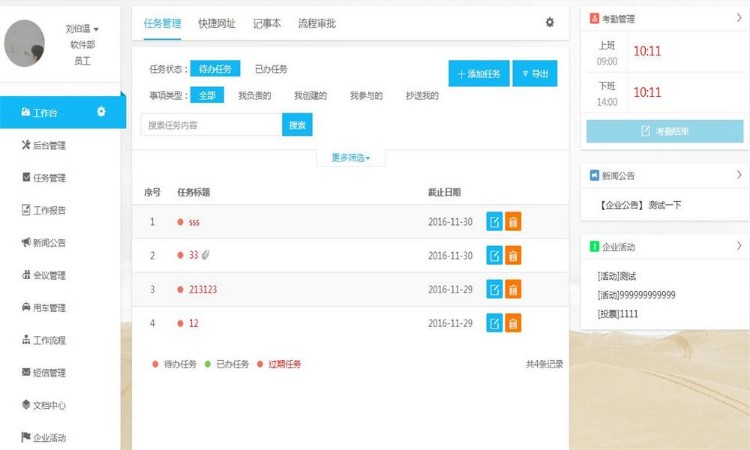Select 待办任务 status filter

point(215,69)
